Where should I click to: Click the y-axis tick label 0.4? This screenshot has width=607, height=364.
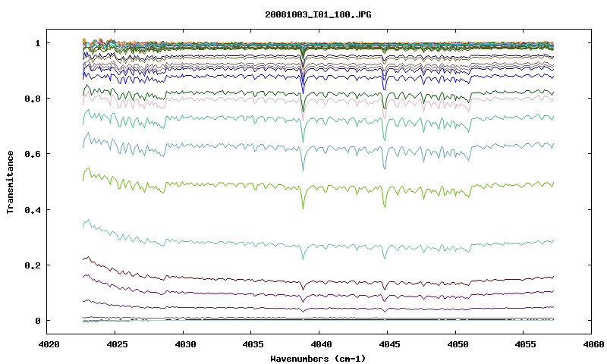click(32, 210)
